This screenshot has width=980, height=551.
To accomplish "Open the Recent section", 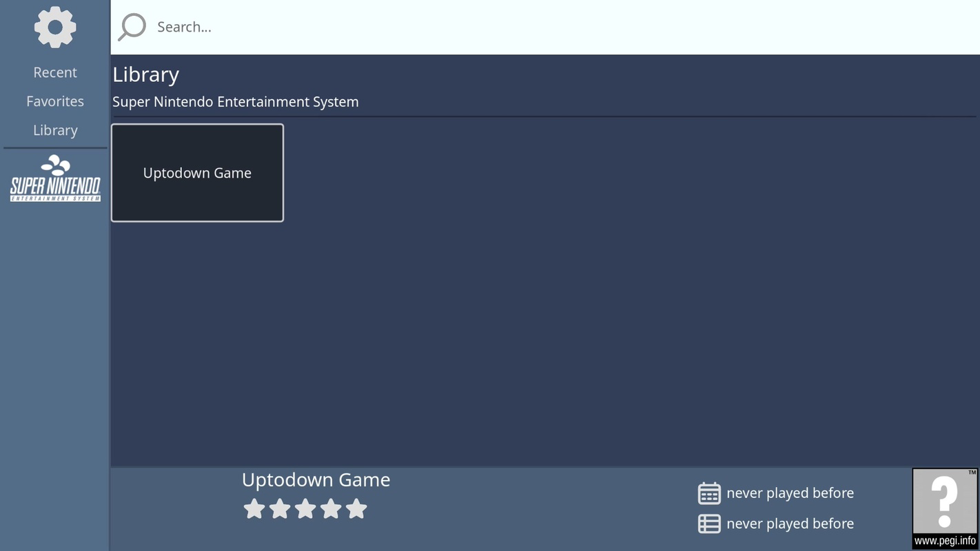I will point(55,72).
